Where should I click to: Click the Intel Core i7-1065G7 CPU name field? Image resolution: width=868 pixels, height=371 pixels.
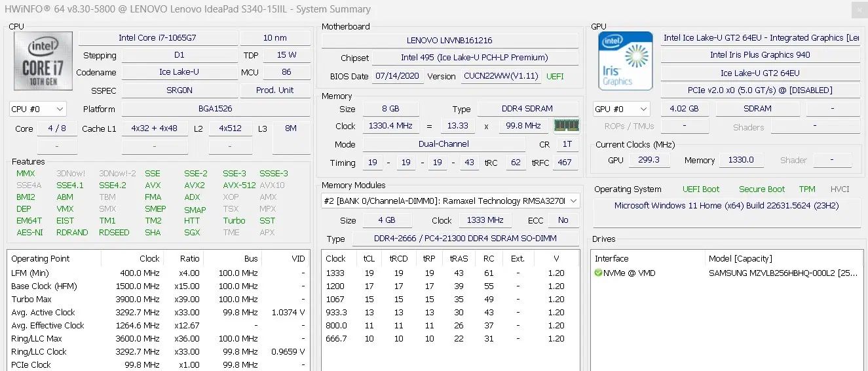point(157,38)
